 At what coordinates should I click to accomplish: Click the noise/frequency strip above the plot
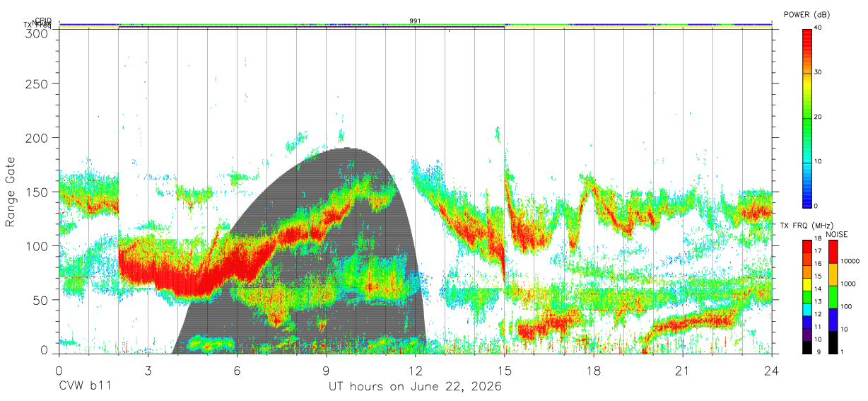click(x=415, y=25)
